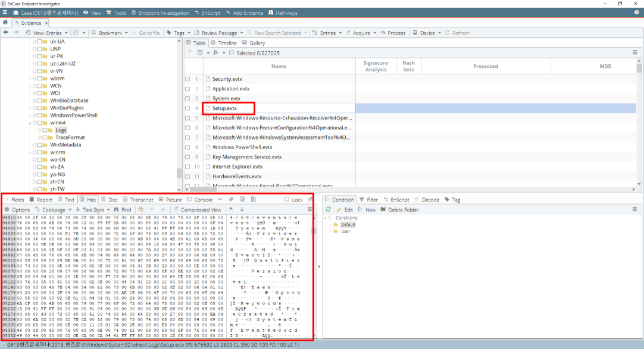Image resolution: width=644 pixels, height=349 pixels.
Task: Open the Decode tab
Action: click(x=427, y=200)
